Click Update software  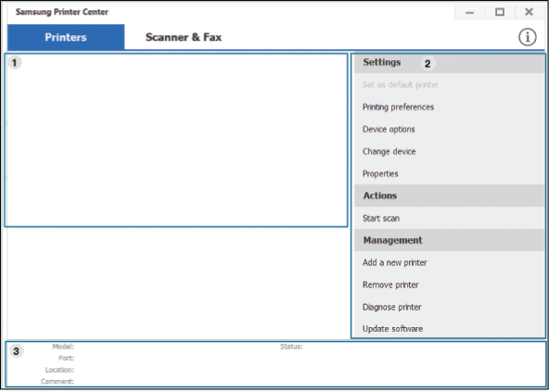point(392,329)
